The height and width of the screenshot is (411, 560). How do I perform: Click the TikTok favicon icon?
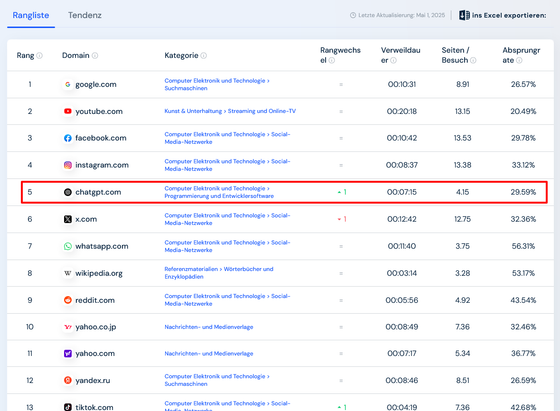pos(68,407)
